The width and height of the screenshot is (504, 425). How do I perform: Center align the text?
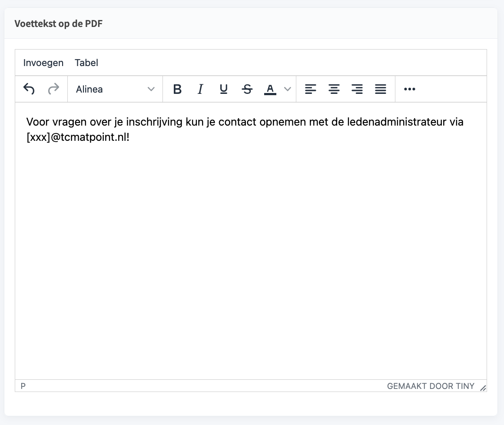click(334, 89)
